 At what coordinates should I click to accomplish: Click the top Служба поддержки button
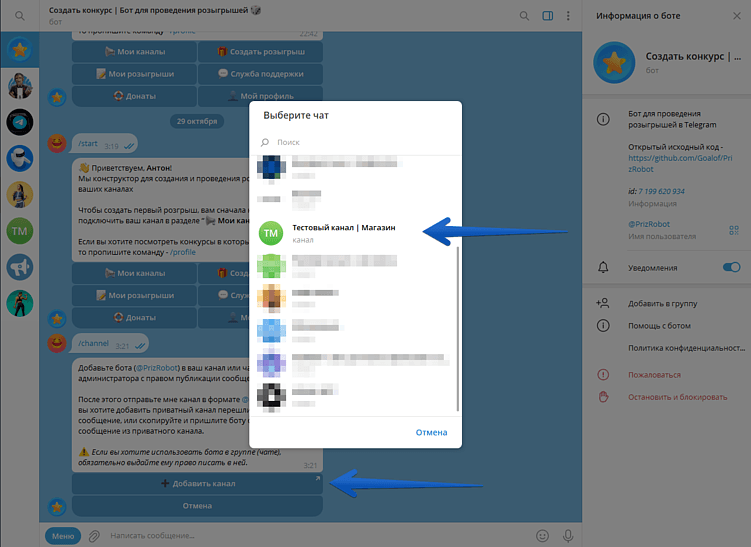(261, 74)
